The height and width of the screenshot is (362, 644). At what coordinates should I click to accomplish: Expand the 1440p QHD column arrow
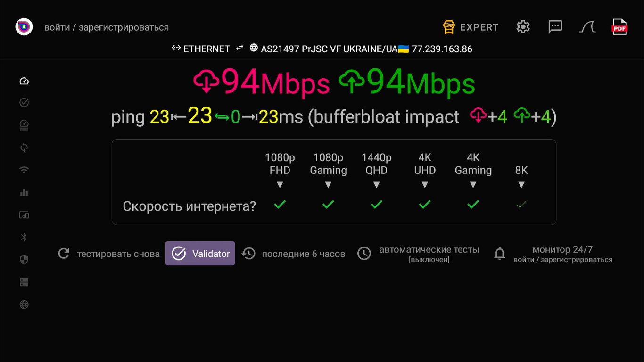[x=376, y=185]
